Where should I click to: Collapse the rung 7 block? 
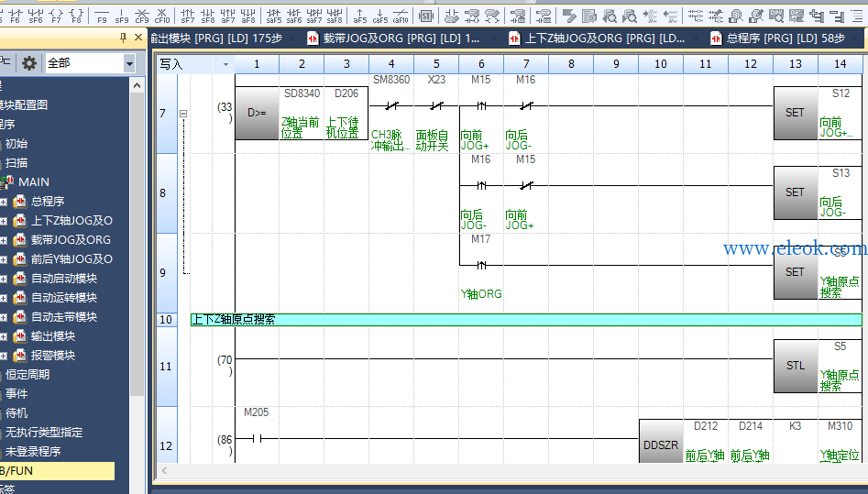[x=183, y=114]
